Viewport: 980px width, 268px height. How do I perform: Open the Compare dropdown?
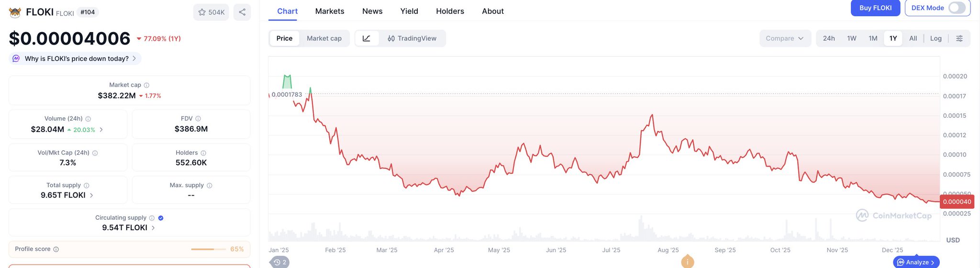784,38
